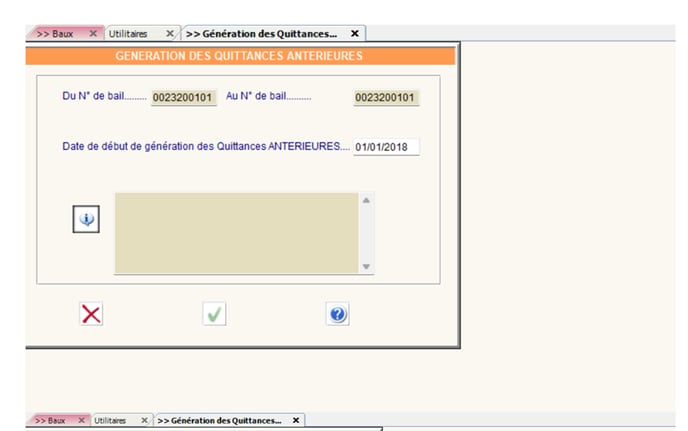Switch to the Baux tab in the lower bar
The image size is (688, 431).
pyautogui.click(x=50, y=420)
